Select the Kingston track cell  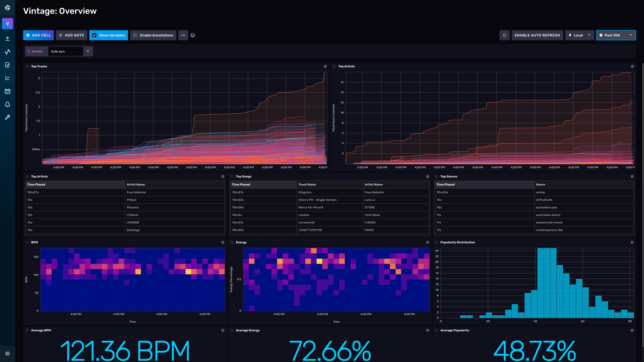tap(330, 192)
